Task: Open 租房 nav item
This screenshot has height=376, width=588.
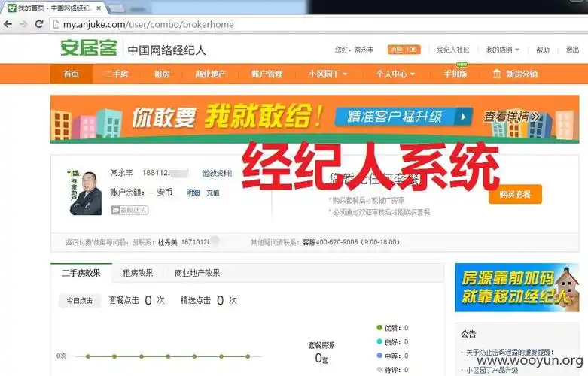Action: tap(162, 74)
